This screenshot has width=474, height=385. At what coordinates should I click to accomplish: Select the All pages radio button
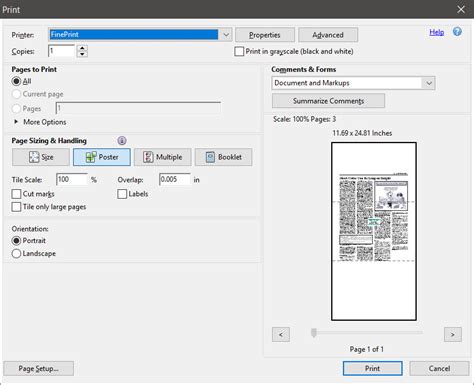coord(16,81)
